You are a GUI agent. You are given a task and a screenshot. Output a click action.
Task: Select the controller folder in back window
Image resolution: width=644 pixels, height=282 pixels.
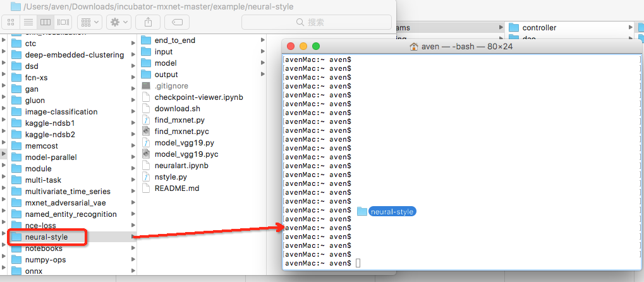tap(538, 28)
